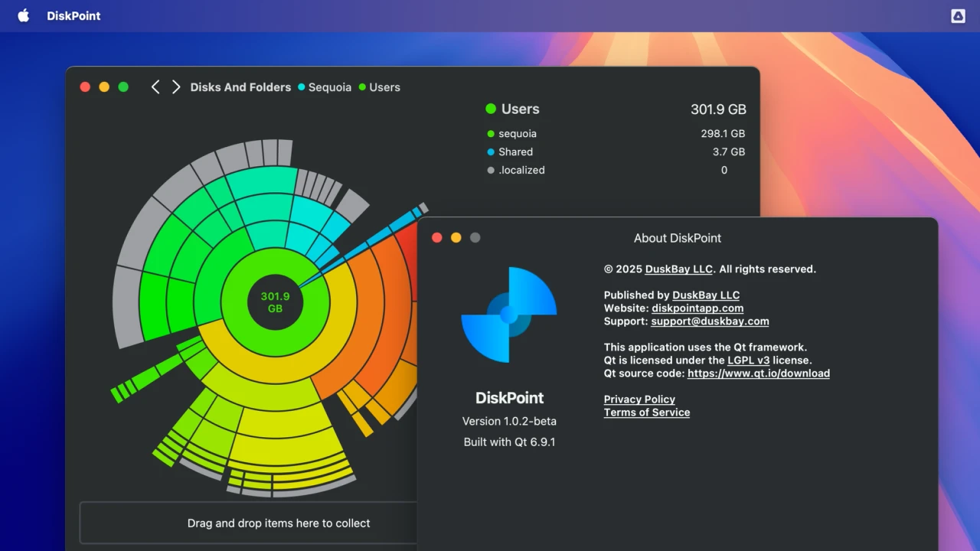Viewport: 980px width, 551px height.
Task: Select the Users breadcrumb item
Action: 384,87
